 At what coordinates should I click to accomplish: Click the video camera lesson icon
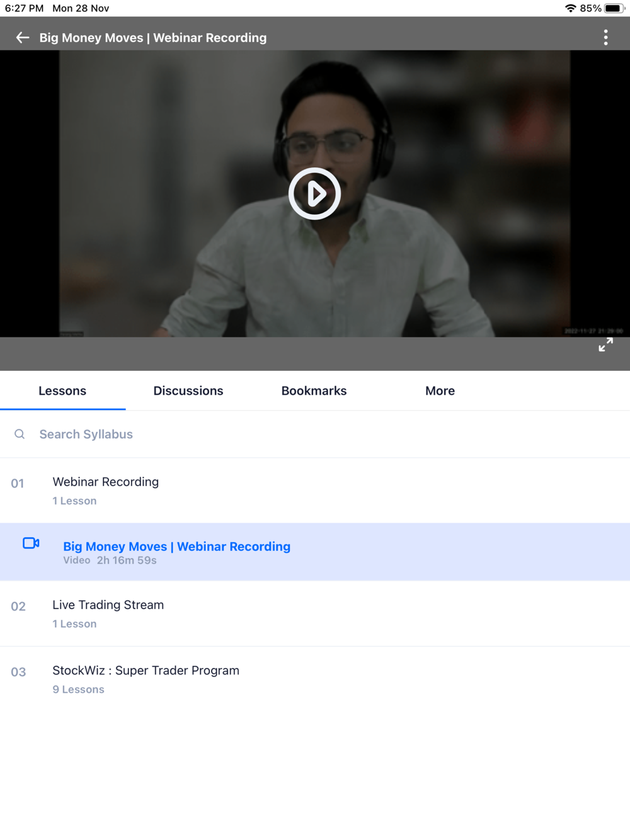[31, 543]
